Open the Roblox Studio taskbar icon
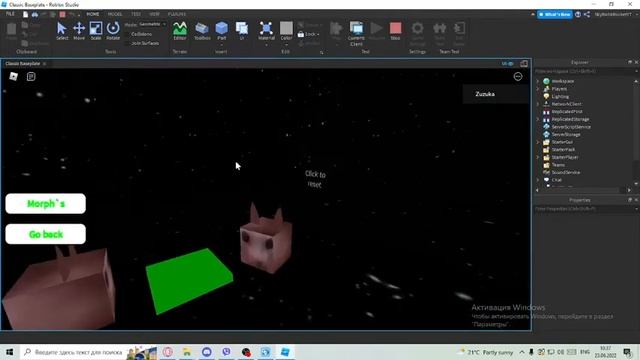 (x=285, y=352)
